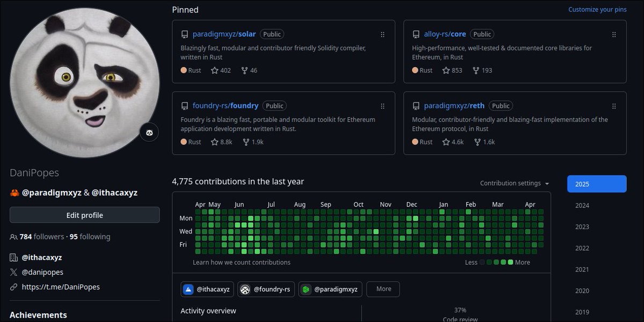Click the drag handle on foundry card
Viewport: 644px width, 322px height.
[383, 106]
